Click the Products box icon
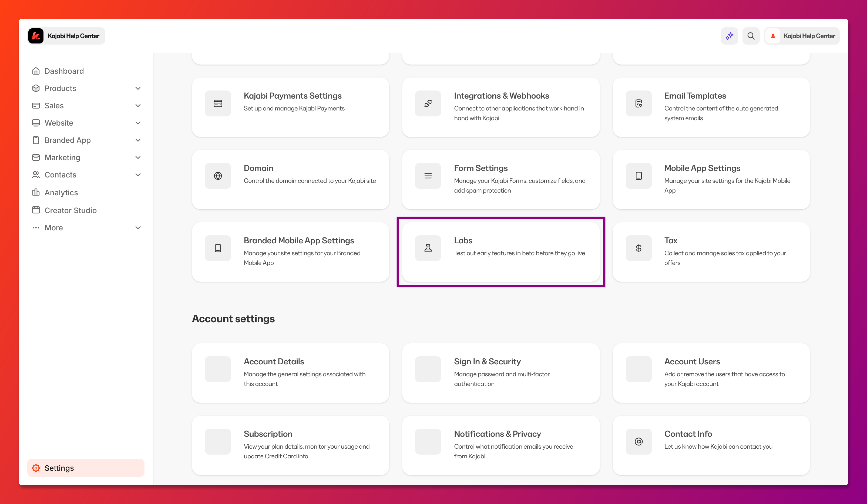867x504 pixels. tap(36, 88)
